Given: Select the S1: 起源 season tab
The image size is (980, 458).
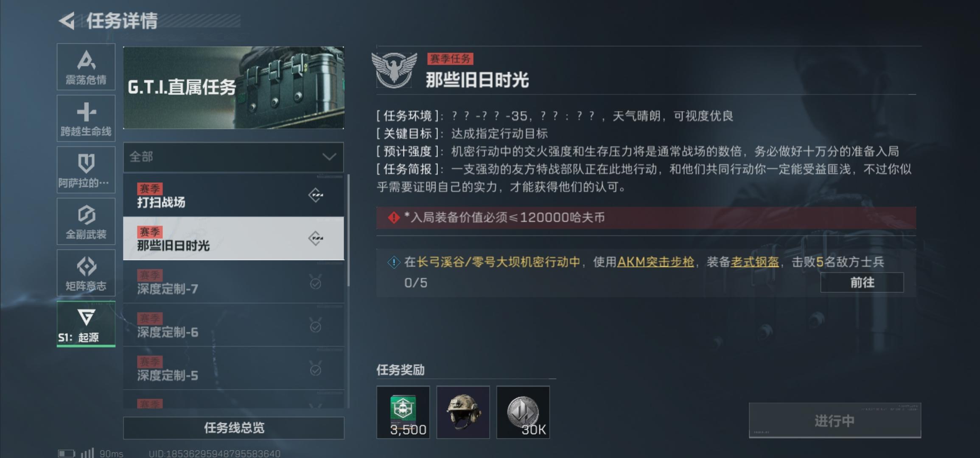Looking at the screenshot, I should coord(86,324).
